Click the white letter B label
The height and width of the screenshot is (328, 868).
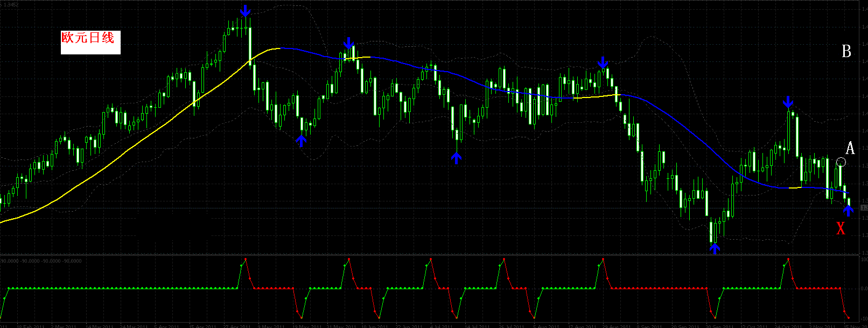pyautogui.click(x=846, y=51)
